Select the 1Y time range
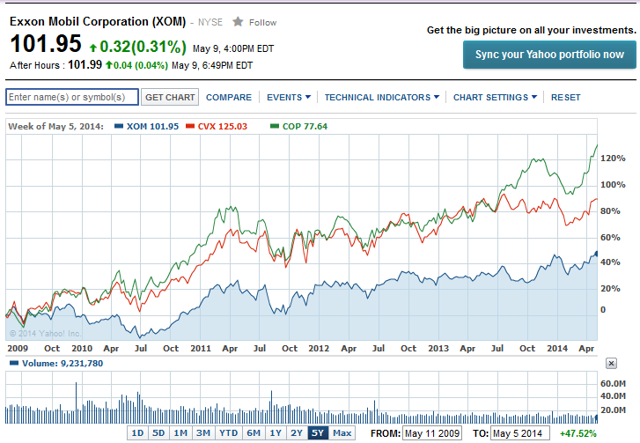The image size is (640, 443). point(276,433)
